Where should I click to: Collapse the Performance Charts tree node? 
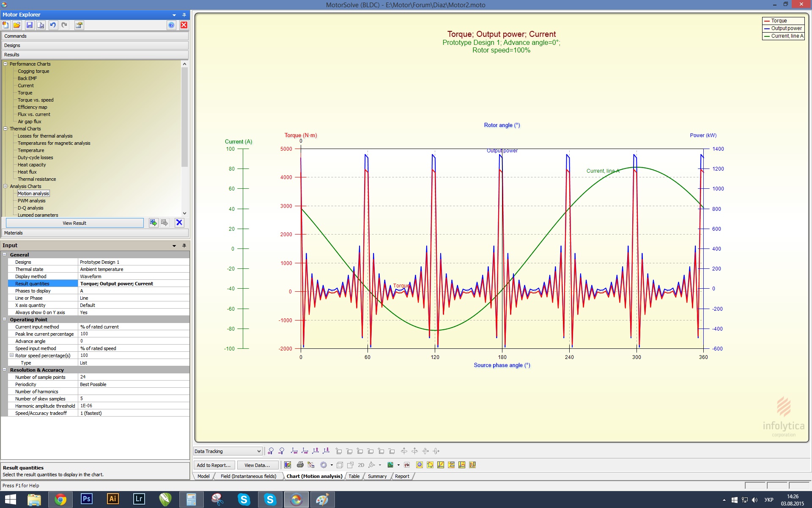(5, 64)
